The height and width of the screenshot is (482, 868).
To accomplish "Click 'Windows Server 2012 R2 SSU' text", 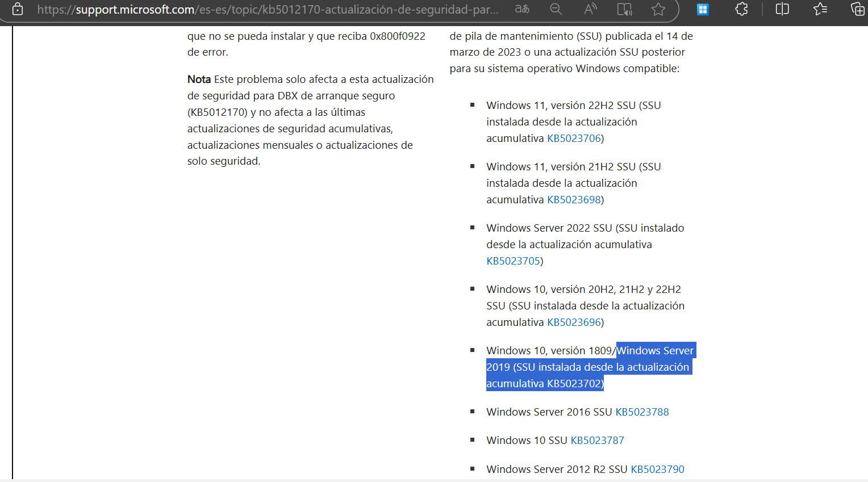I will pos(557,469).
